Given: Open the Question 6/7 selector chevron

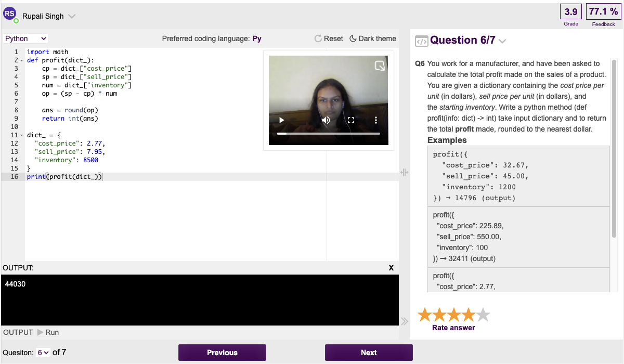Looking at the screenshot, I should pyautogui.click(x=502, y=41).
